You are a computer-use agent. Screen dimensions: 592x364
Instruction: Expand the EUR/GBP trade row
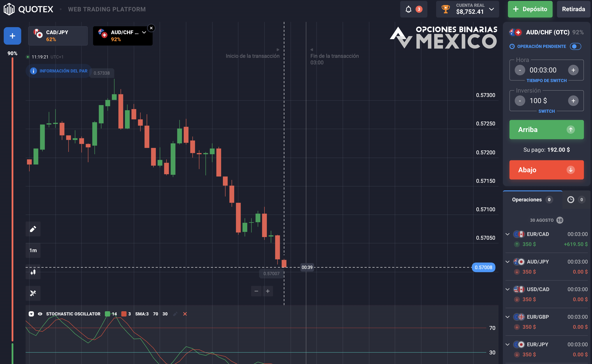point(507,317)
